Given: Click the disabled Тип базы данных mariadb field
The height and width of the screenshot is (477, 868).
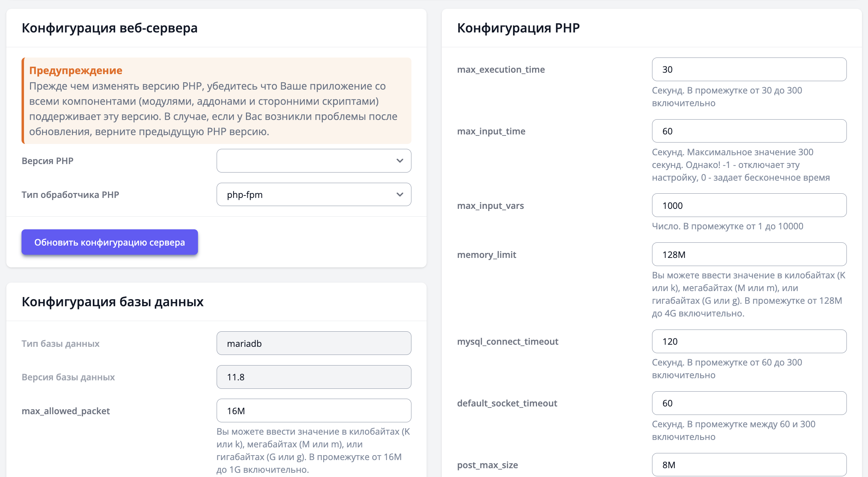Looking at the screenshot, I should [x=313, y=343].
